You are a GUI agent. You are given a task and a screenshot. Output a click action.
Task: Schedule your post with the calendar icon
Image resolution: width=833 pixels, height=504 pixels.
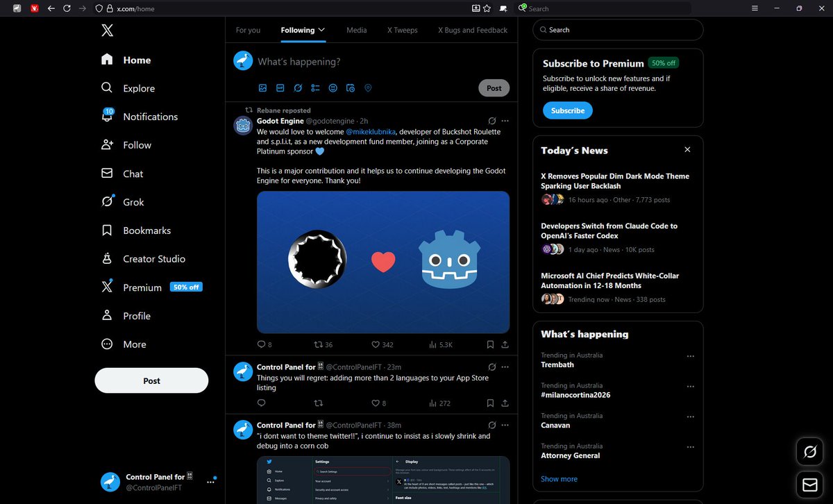pos(350,88)
